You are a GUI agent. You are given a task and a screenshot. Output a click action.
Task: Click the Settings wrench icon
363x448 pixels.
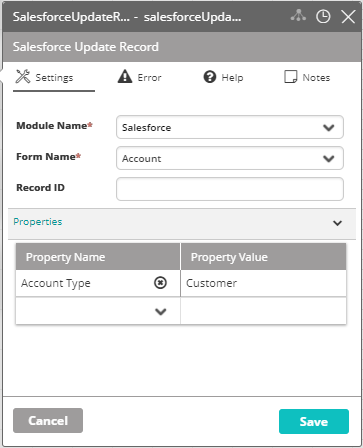coord(23,77)
